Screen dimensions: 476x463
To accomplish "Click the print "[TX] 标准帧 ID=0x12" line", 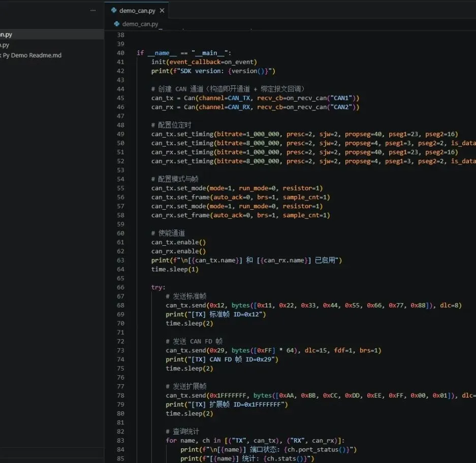I will (216, 314).
